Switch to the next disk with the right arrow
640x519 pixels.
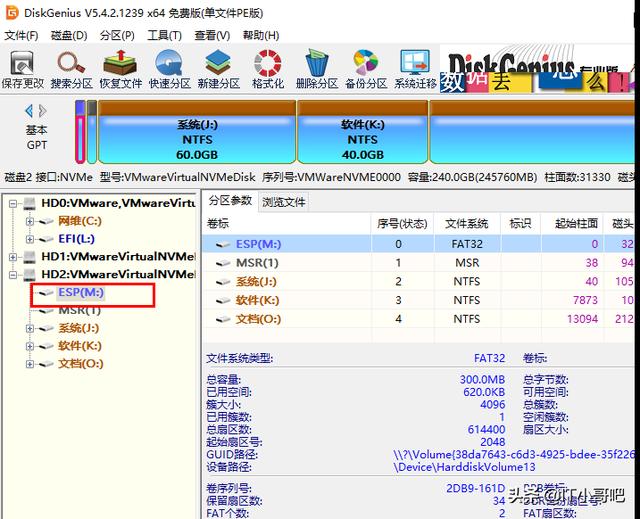[43, 111]
